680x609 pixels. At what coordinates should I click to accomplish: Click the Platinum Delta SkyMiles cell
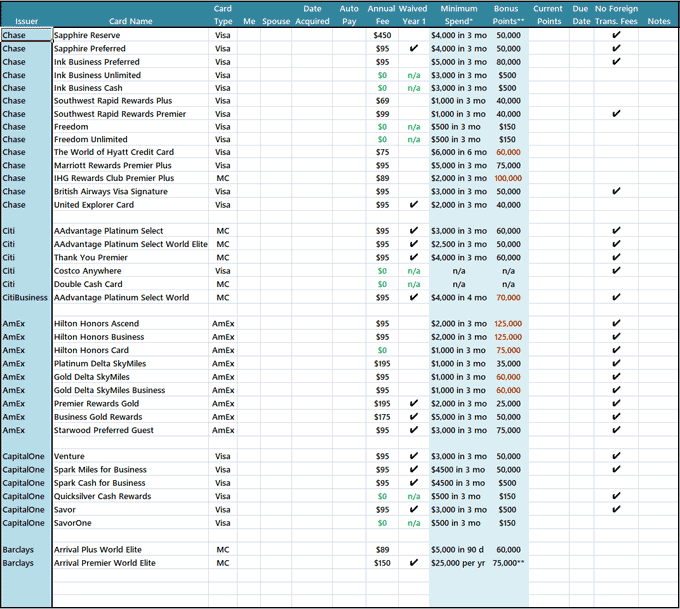[130, 363]
